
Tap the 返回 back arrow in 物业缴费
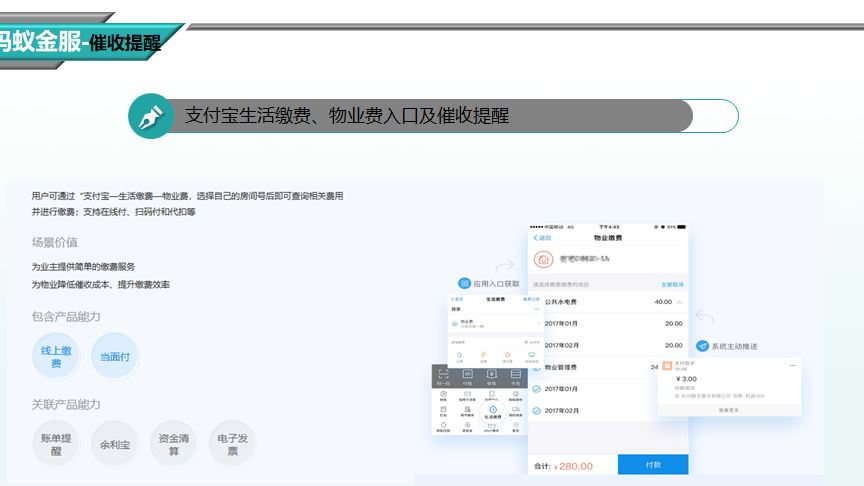[x=535, y=238]
